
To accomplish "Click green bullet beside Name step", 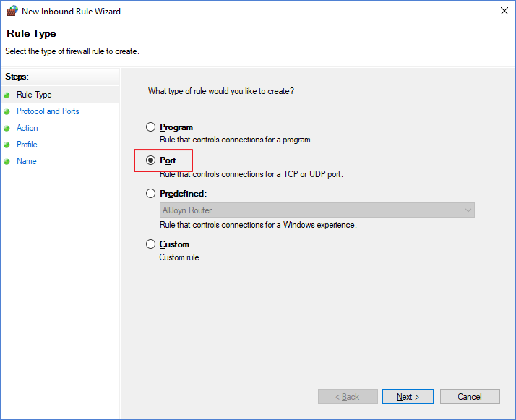I will 7,162.
